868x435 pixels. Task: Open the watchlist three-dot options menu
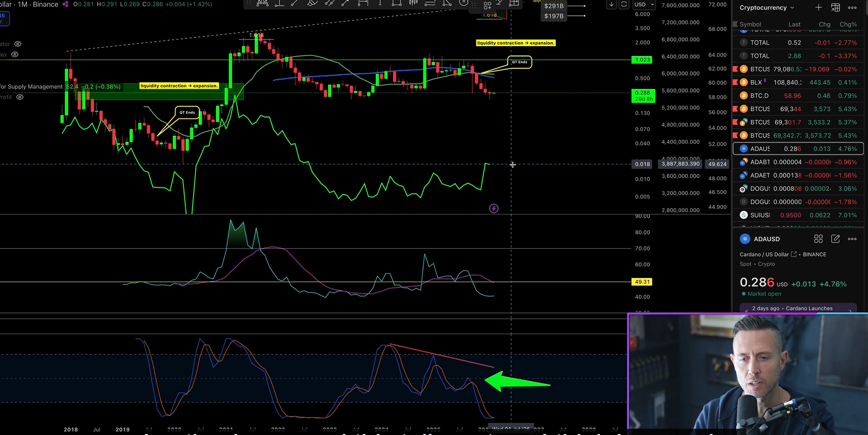(852, 7)
